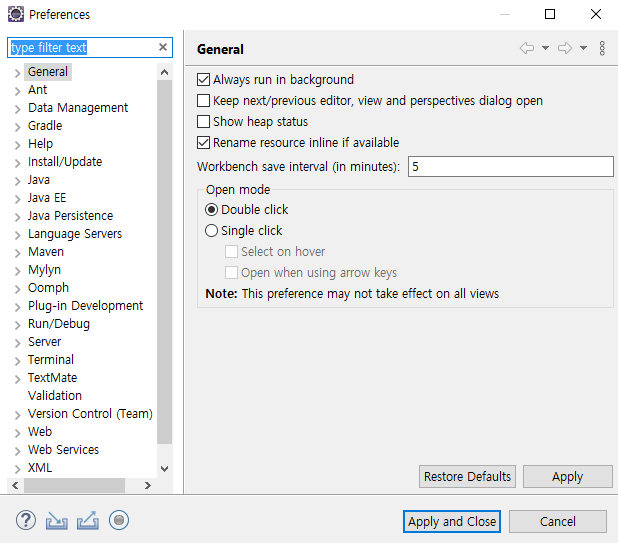Image resolution: width=618 pixels, height=543 pixels.
Task: Expand the Web Services tree node
Action: [x=17, y=451]
